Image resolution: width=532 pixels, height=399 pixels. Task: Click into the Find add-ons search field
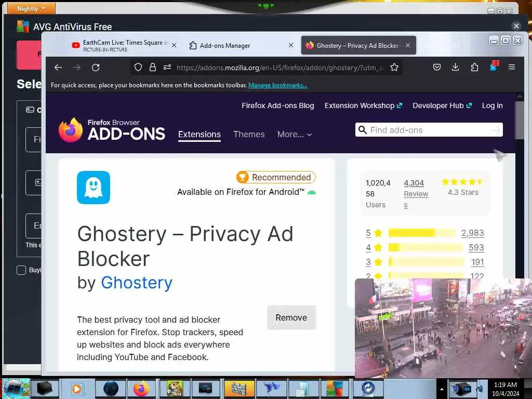[429, 130]
